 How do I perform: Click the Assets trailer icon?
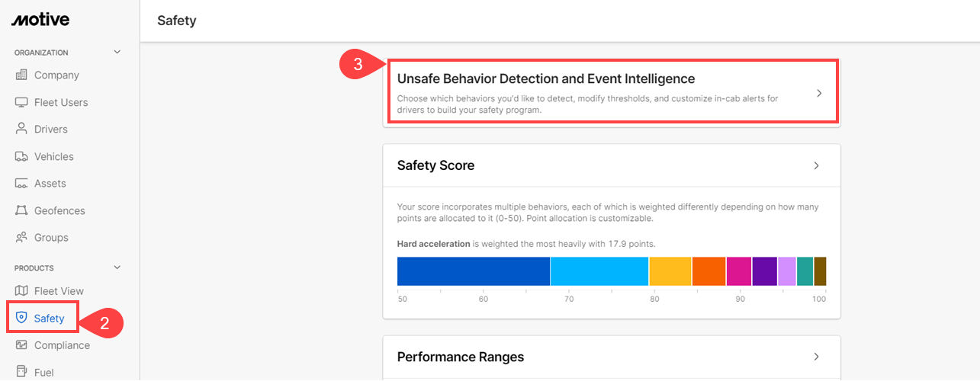21,184
